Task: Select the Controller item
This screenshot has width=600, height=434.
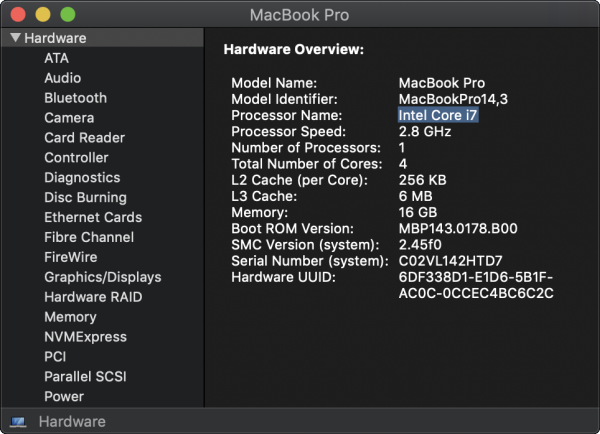Action: point(76,158)
